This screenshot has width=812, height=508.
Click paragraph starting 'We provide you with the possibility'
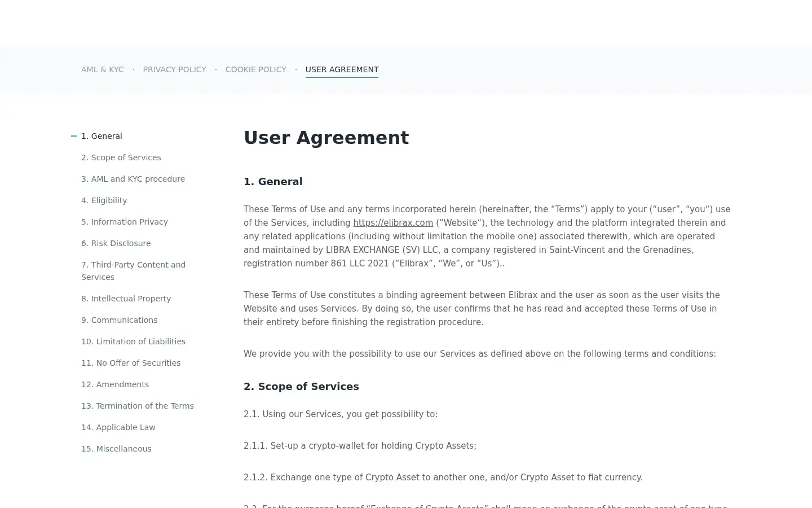(x=480, y=354)
